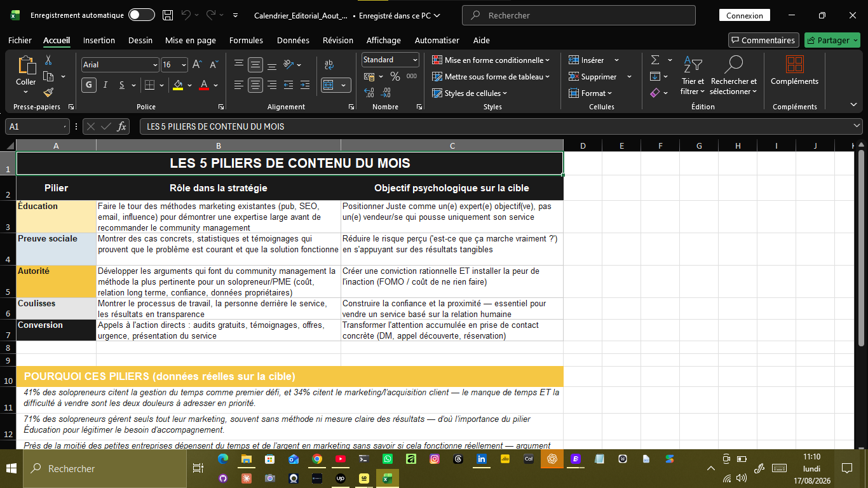The width and height of the screenshot is (868, 488).
Task: Toggle the Enregistrement automatique switch
Action: click(141, 15)
